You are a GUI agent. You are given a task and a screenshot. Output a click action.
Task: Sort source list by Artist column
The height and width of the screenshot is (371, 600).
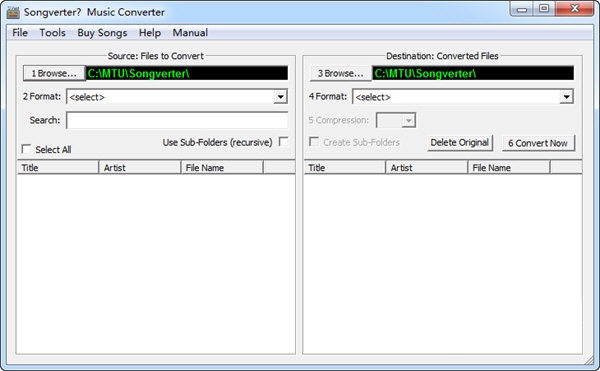140,168
